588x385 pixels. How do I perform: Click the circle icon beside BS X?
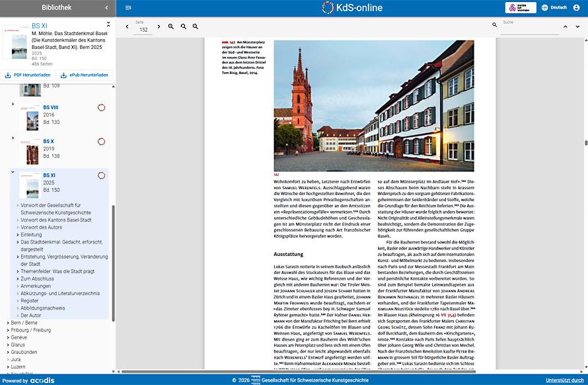click(x=101, y=142)
